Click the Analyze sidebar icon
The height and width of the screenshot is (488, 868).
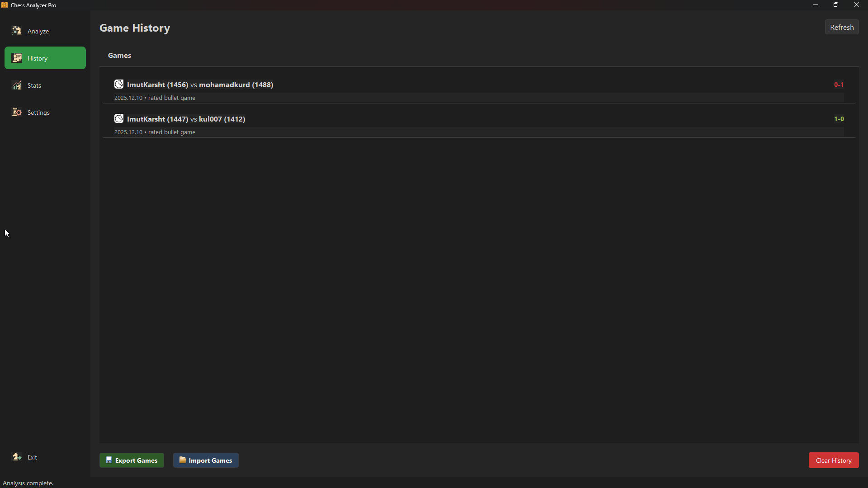(17, 31)
